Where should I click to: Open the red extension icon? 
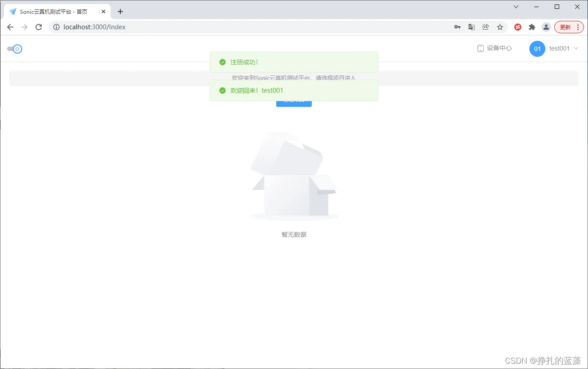(x=518, y=27)
